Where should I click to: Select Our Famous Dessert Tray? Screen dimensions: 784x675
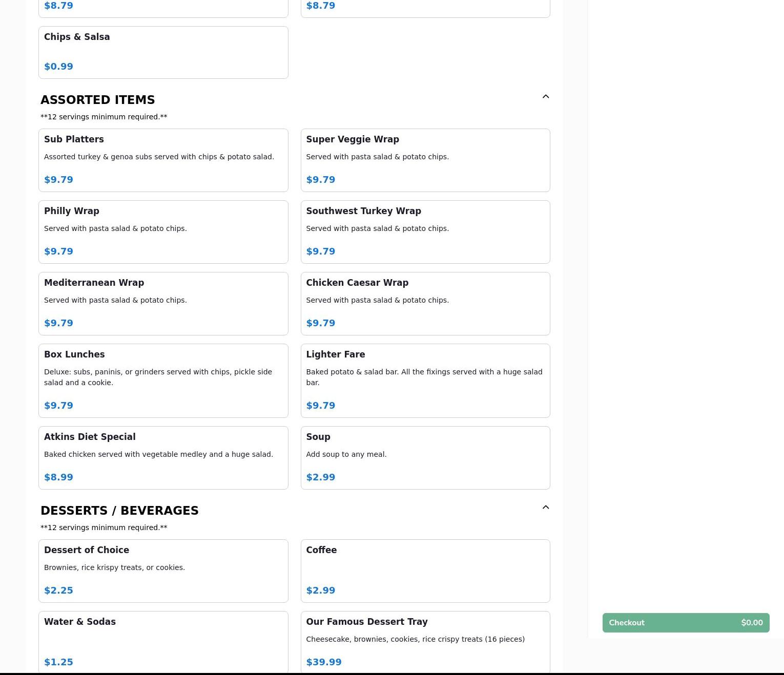click(425, 641)
